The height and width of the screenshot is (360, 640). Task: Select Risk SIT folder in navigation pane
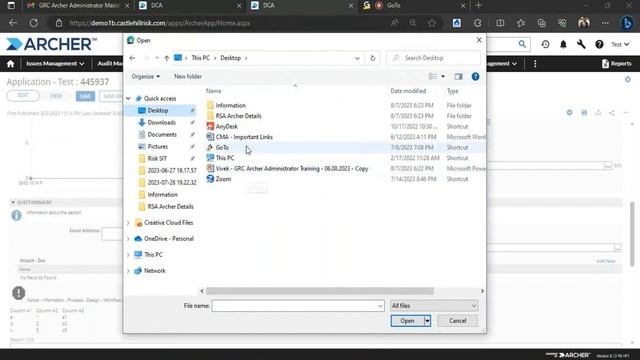157,158
